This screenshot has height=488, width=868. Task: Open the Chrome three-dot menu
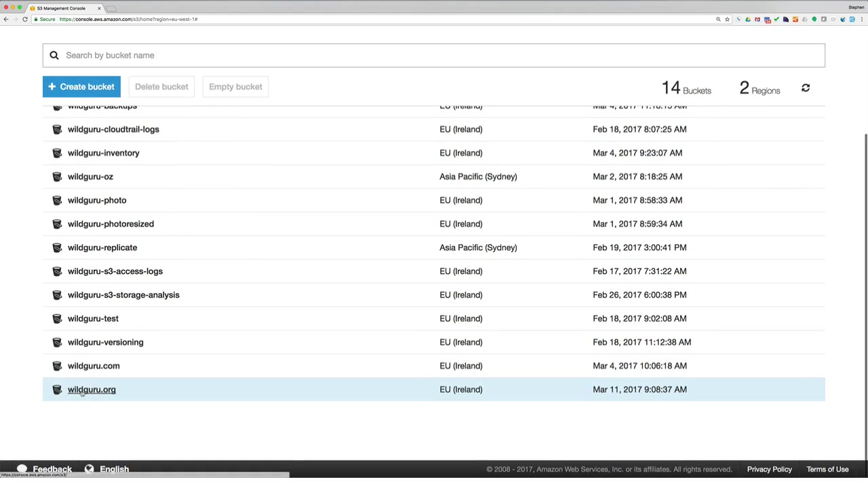(x=861, y=19)
